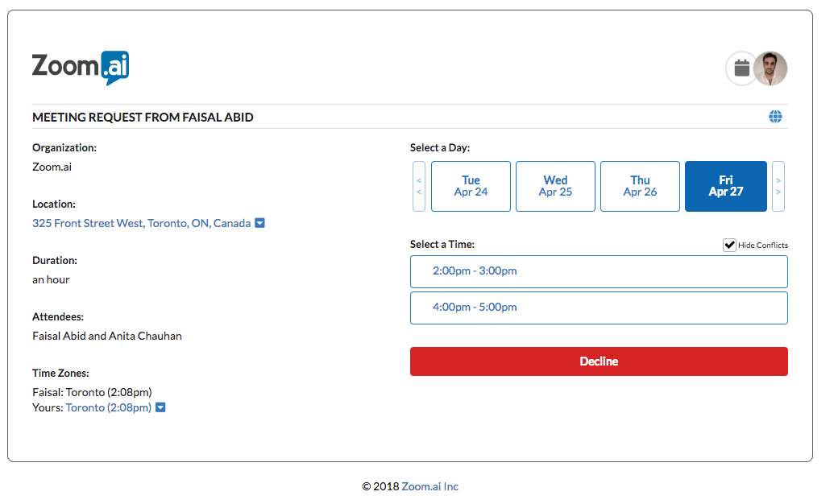Select Wed Apr 25

pyautogui.click(x=555, y=187)
